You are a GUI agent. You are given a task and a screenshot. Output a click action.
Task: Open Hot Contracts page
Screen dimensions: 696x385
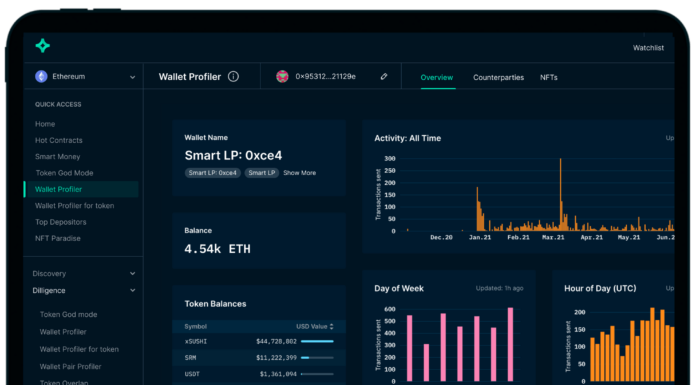[59, 140]
